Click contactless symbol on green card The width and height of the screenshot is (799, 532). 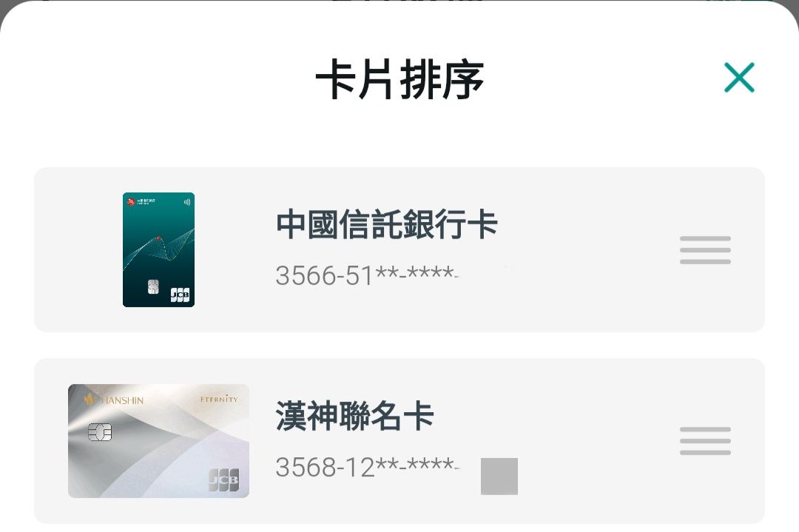click(187, 202)
